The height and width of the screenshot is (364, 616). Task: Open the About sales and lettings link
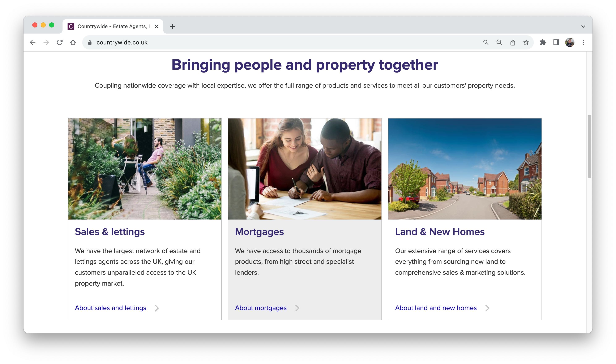click(x=110, y=308)
